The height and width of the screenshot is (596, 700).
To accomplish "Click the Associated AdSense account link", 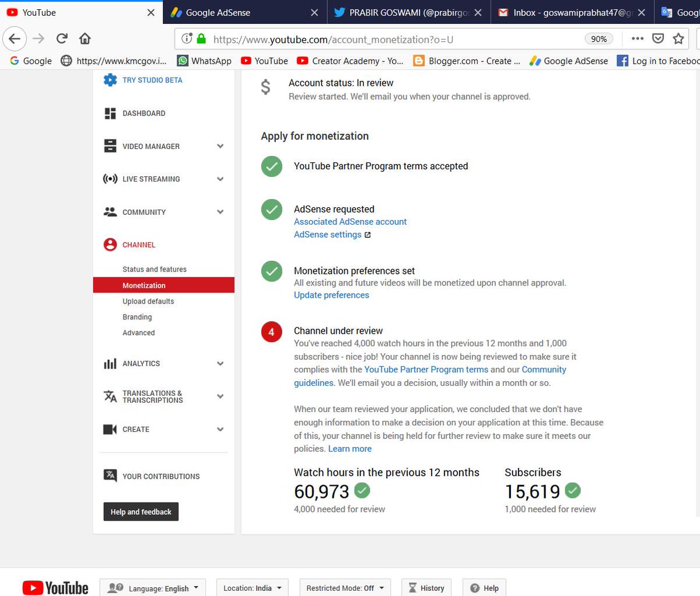I will click(x=350, y=222).
